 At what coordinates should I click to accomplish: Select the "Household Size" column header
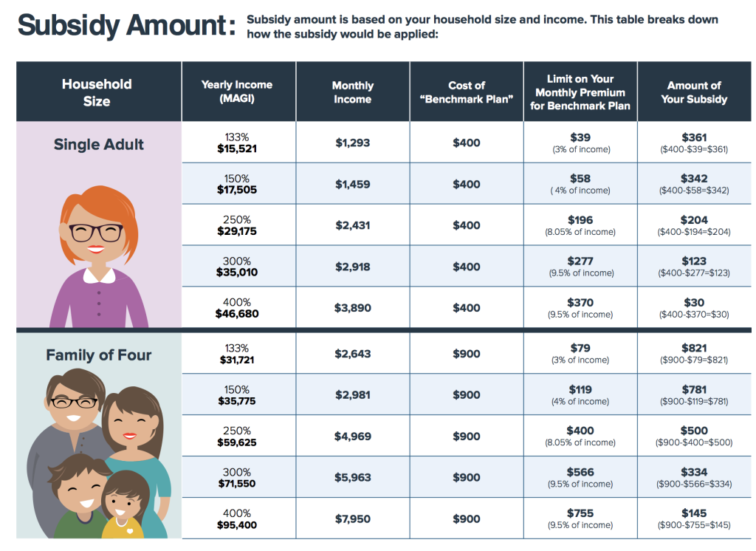tap(97, 92)
